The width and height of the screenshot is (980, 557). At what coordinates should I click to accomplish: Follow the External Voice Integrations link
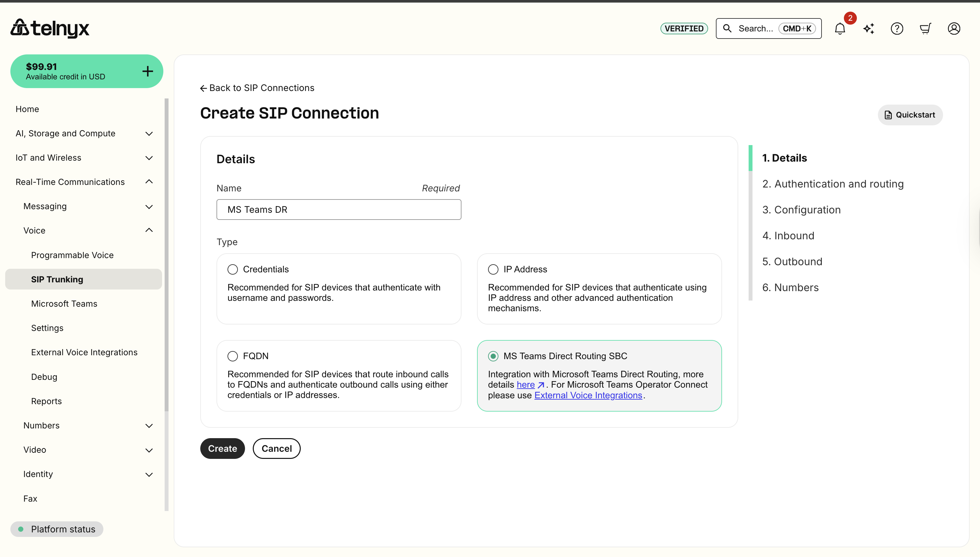[x=588, y=395]
